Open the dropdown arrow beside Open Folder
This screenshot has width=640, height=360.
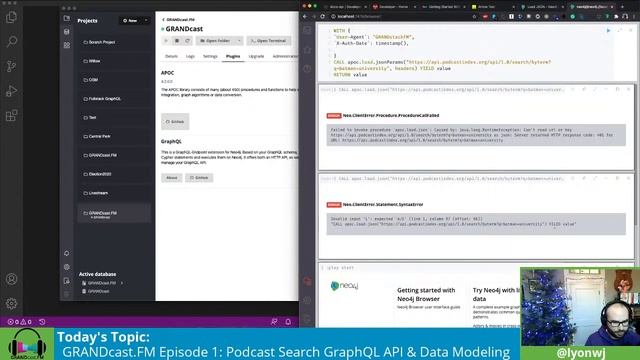239,41
